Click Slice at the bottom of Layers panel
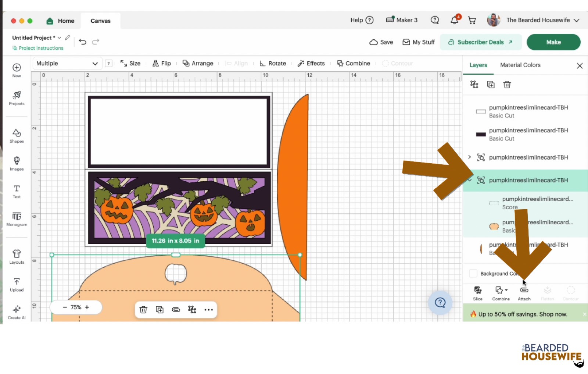The width and height of the screenshot is (588, 374). (478, 293)
